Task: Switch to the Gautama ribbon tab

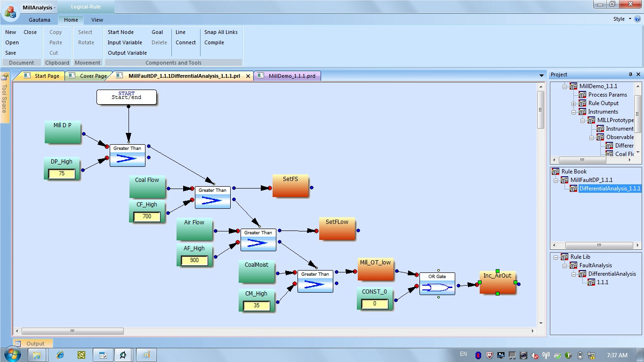Action: (x=40, y=20)
